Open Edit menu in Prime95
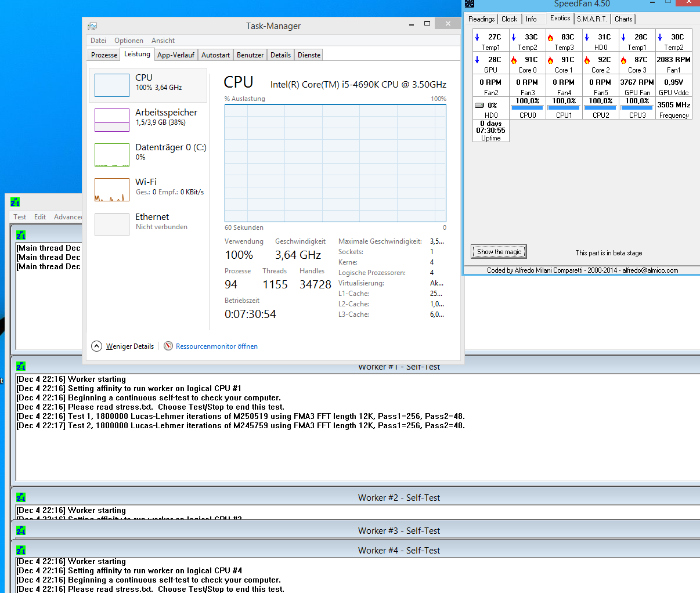This screenshot has width=700, height=593. (x=40, y=217)
